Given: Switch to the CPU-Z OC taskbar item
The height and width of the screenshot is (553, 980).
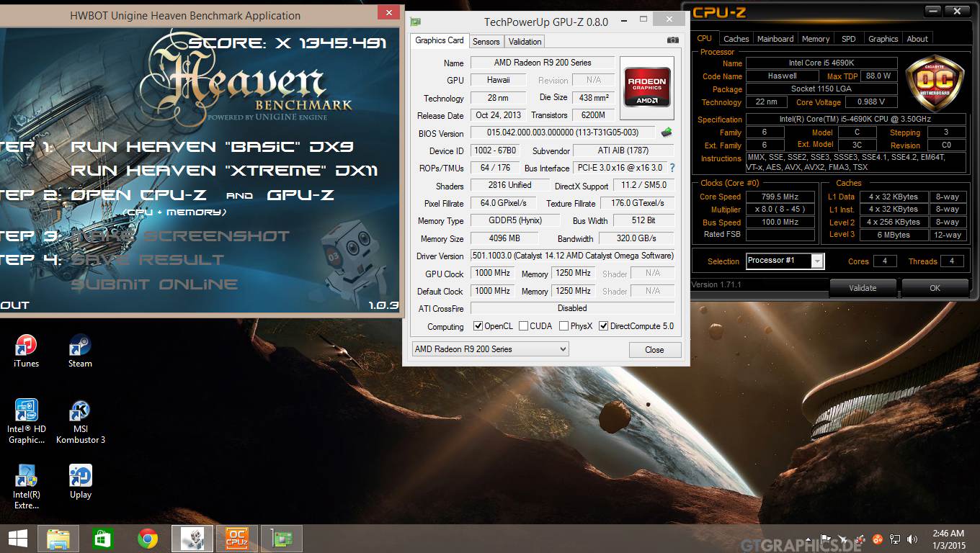Looking at the screenshot, I should pyautogui.click(x=236, y=539).
